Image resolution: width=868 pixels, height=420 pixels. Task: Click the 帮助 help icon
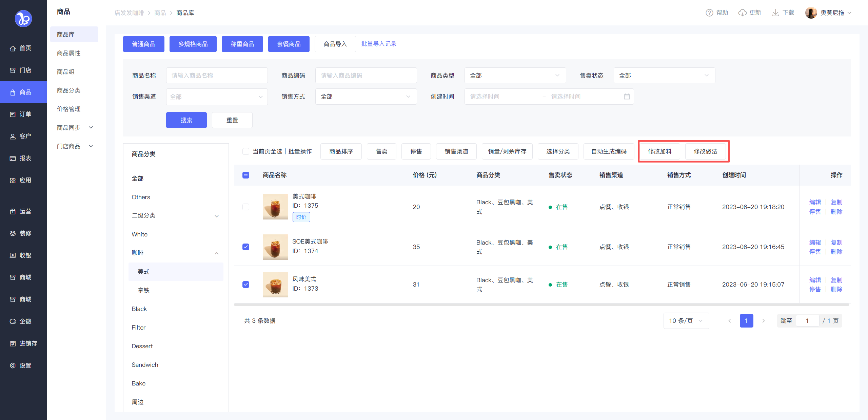709,13
